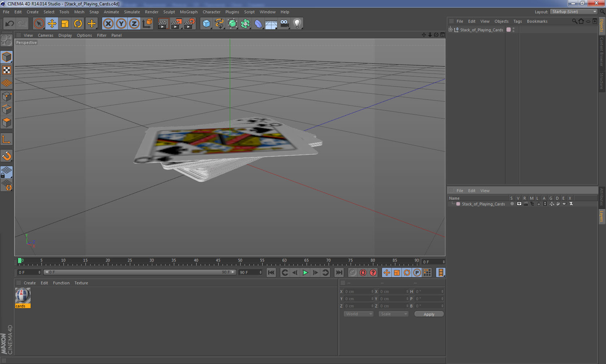606x364 pixels.
Task: Open the Layers side tab
Action: pyautogui.click(x=602, y=217)
